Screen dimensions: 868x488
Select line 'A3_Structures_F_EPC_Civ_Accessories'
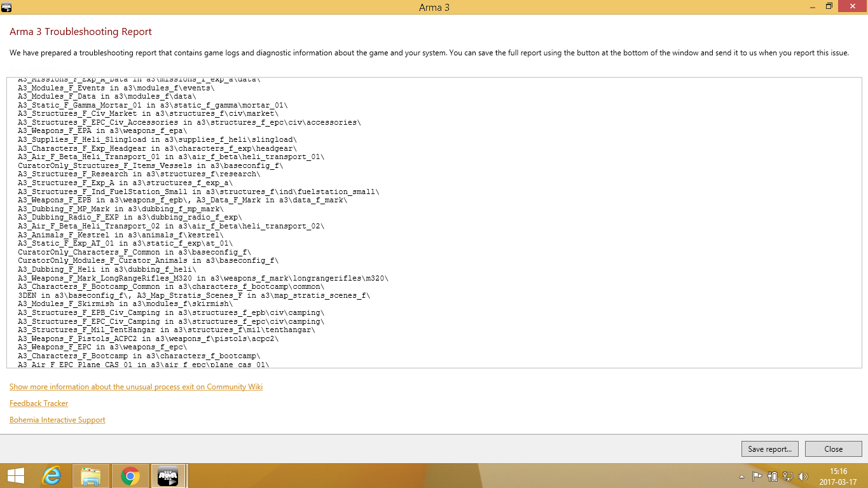click(x=189, y=122)
